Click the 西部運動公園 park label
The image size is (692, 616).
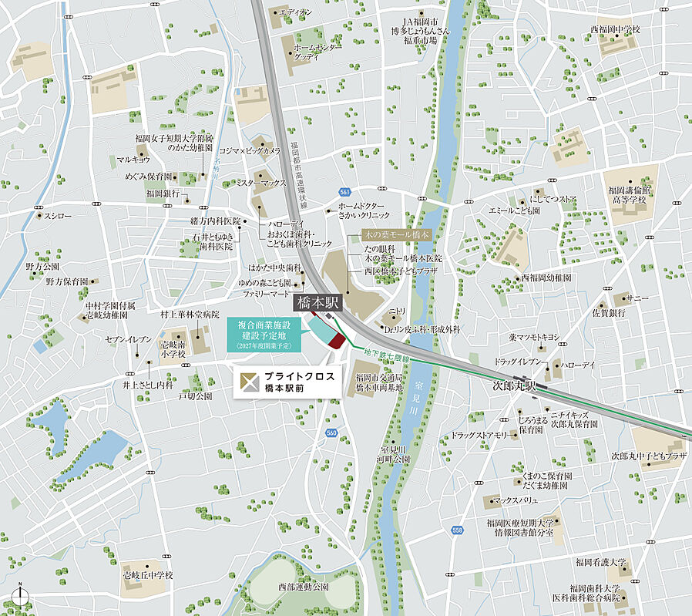click(304, 587)
